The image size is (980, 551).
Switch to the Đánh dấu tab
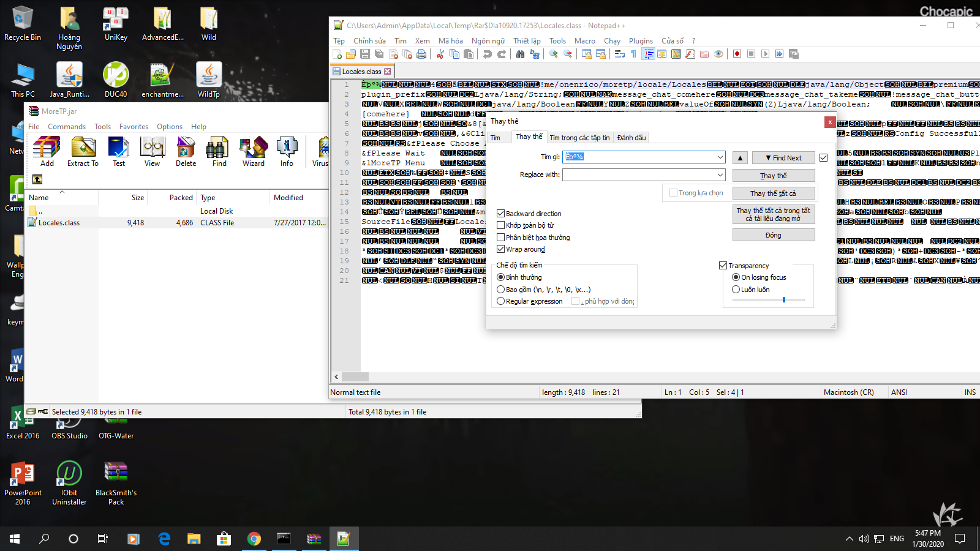631,138
